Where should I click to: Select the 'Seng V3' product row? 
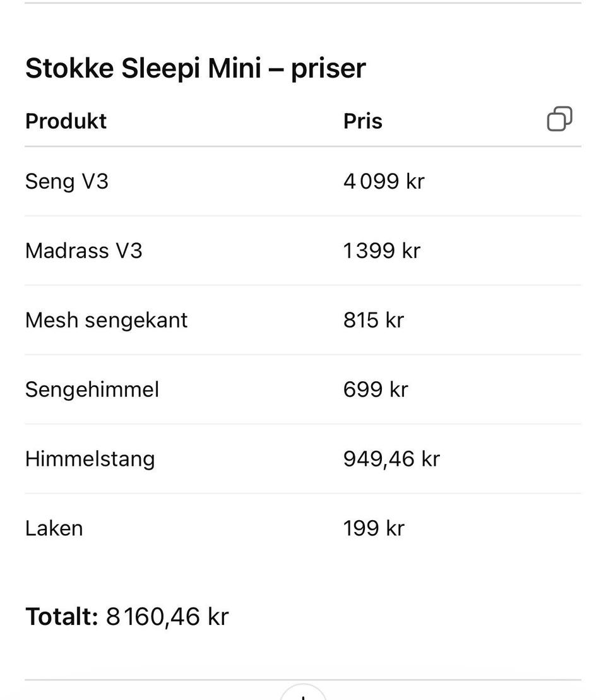[x=67, y=181]
